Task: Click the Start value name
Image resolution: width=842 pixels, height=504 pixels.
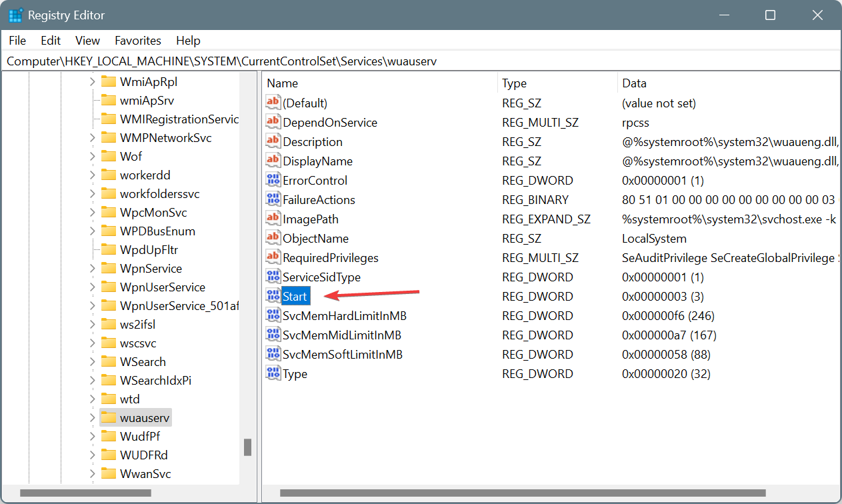Action: [295, 296]
